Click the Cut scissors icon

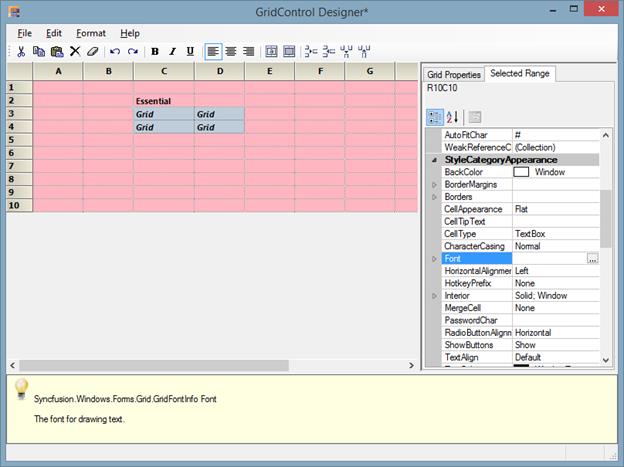(21, 51)
